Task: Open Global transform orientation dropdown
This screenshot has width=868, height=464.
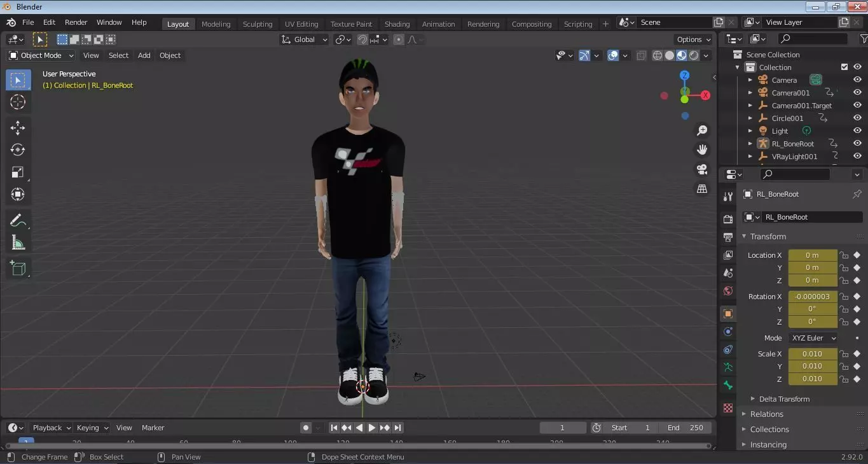Action: 305,39
